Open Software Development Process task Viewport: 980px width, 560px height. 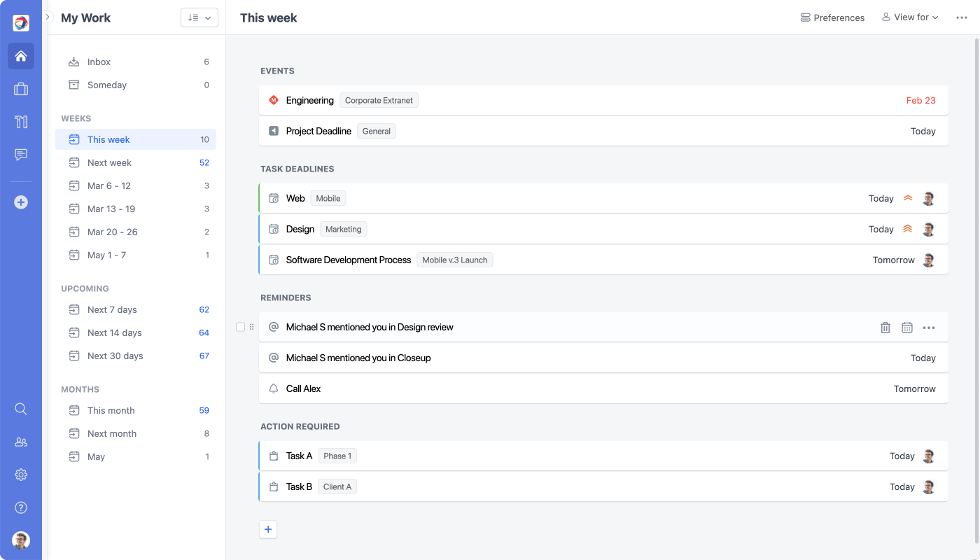[603, 260]
